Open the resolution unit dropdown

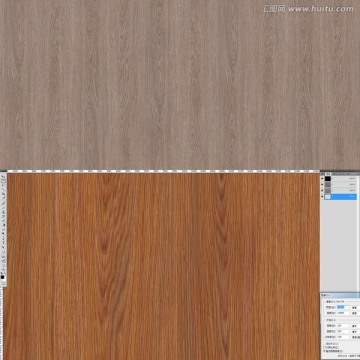tap(356, 337)
